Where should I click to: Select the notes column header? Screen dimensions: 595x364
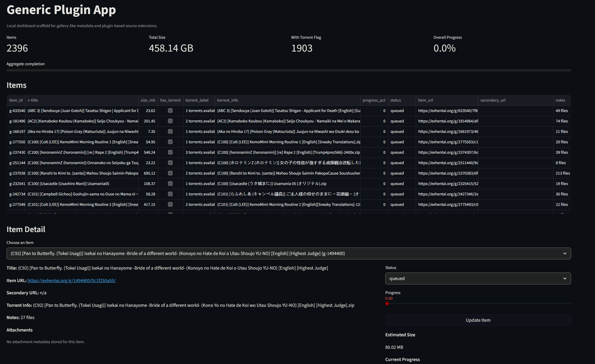pyautogui.click(x=560, y=100)
